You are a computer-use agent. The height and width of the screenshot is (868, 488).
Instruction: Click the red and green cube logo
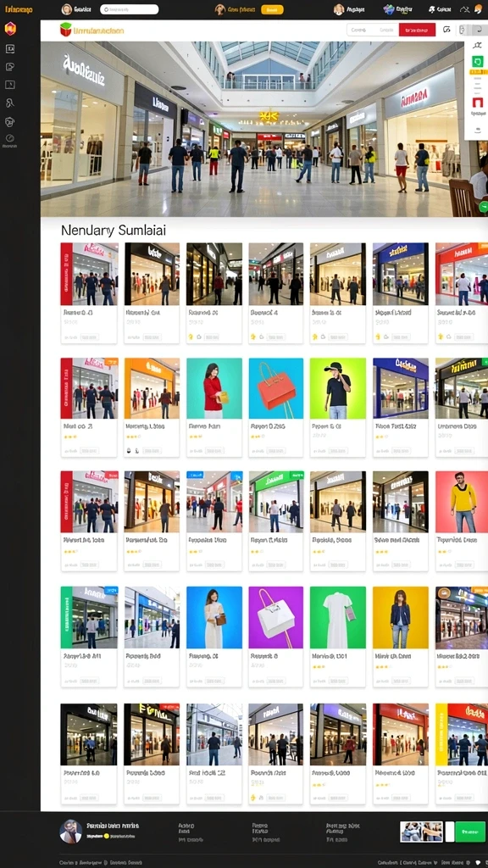coord(66,30)
